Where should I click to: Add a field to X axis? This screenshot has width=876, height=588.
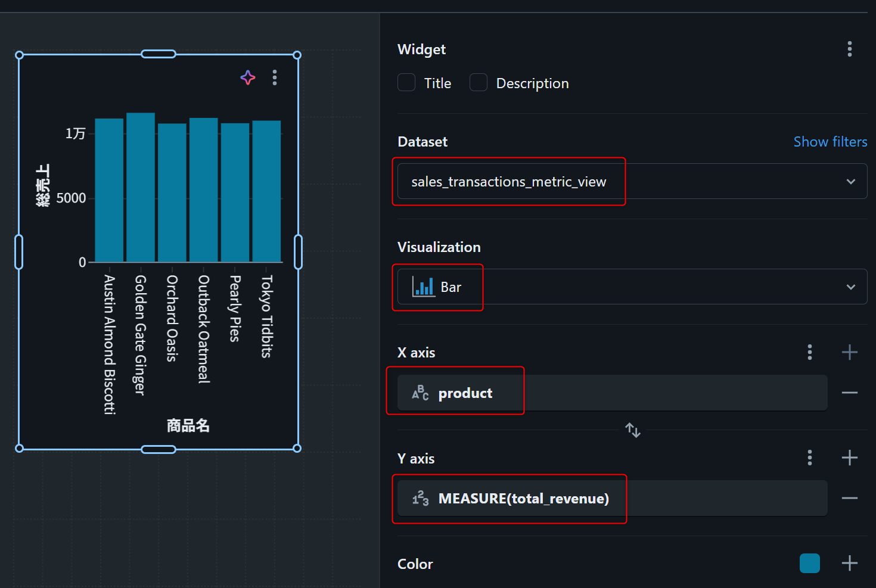(x=849, y=352)
